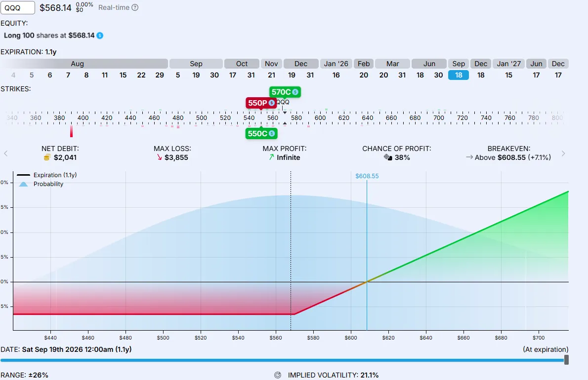Click the green up arrow by Max Profit
Screen dimensions: 588x380
click(271, 157)
